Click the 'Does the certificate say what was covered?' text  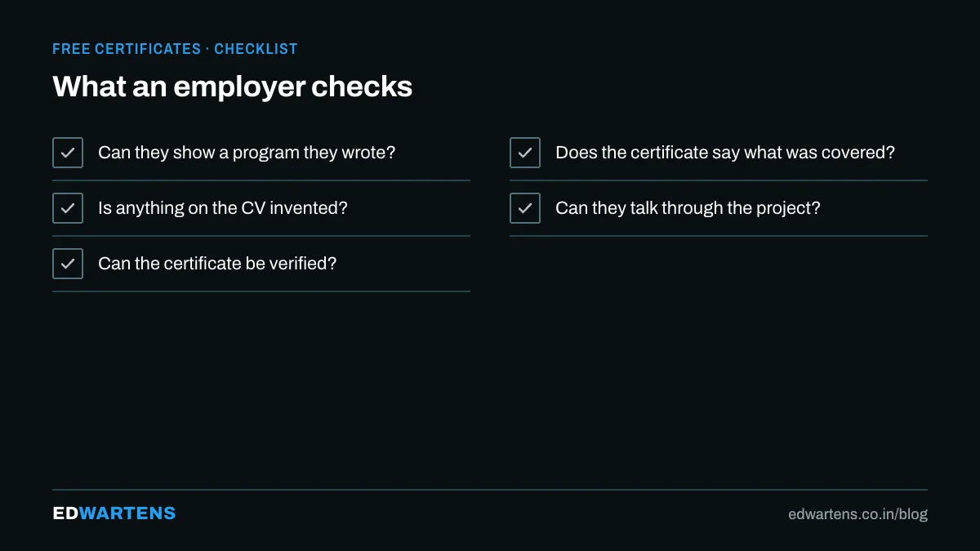point(725,153)
